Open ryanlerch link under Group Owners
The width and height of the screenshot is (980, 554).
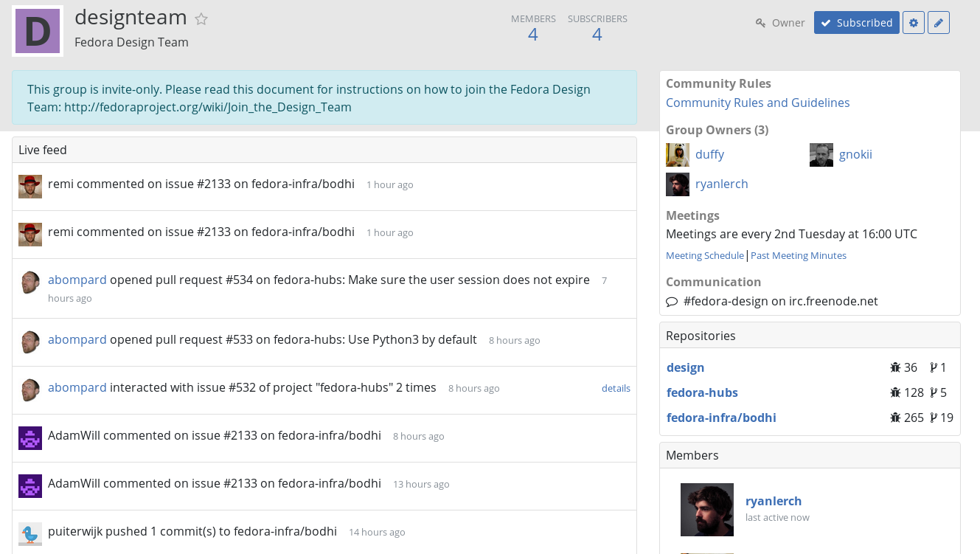pos(722,184)
